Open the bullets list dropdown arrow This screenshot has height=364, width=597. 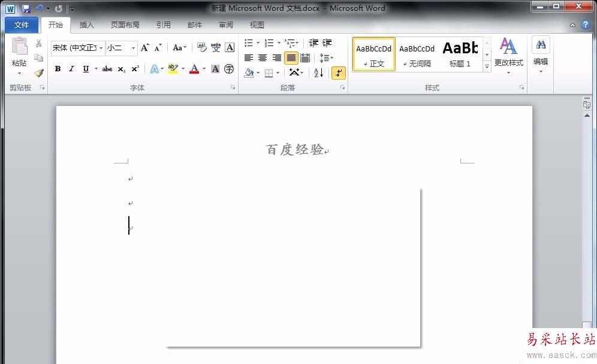(258, 43)
